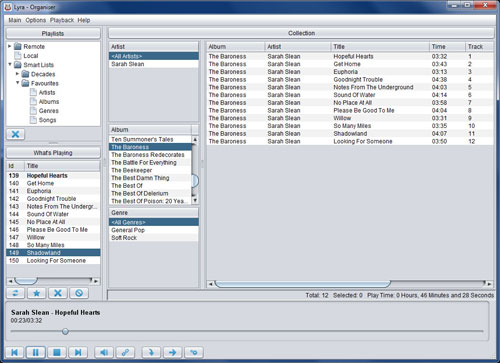Click the swap arrows icon under What's Playing
Viewport: 500px width, 363px height.
pos(15,293)
